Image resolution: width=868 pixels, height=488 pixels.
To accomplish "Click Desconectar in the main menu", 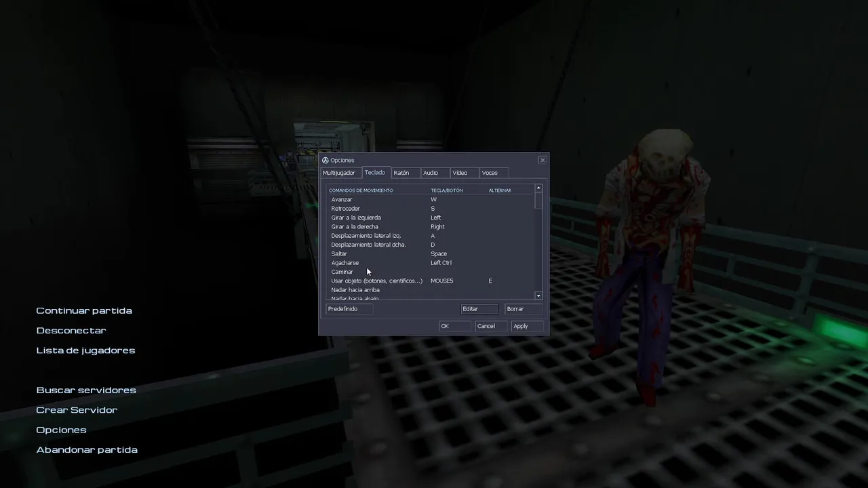I will (71, 330).
